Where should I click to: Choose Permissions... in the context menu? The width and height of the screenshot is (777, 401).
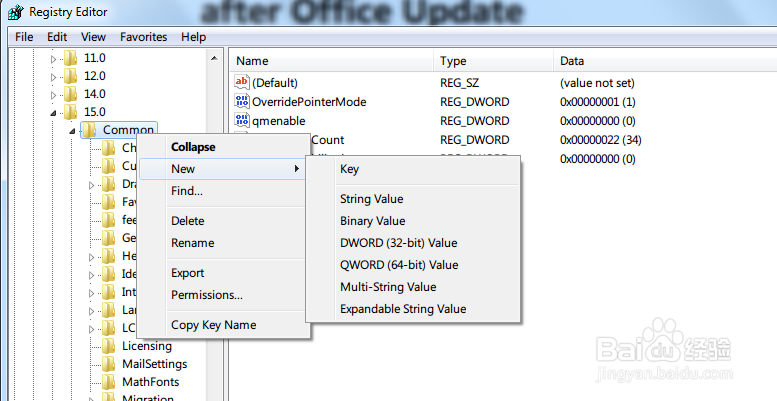223,295
